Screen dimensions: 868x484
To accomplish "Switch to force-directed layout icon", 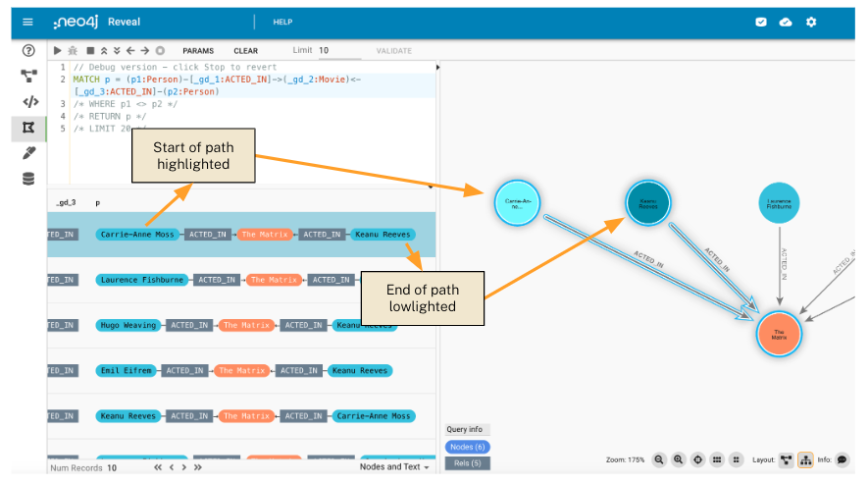I will tap(786, 459).
